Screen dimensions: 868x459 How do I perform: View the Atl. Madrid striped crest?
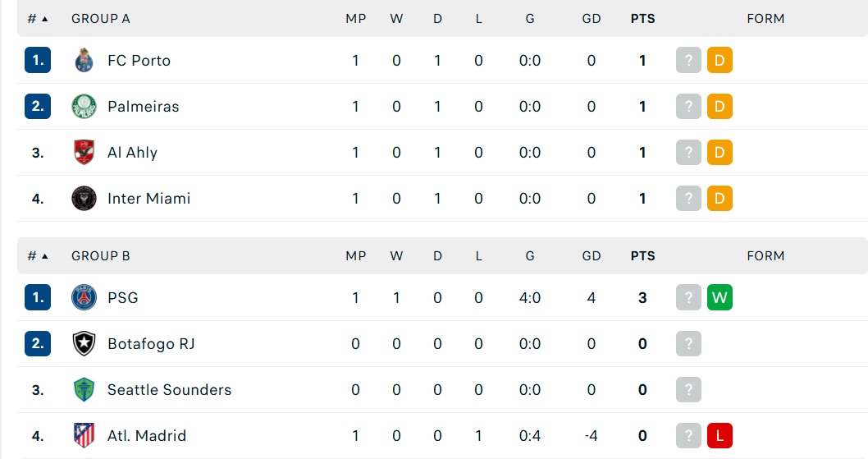pyautogui.click(x=85, y=436)
